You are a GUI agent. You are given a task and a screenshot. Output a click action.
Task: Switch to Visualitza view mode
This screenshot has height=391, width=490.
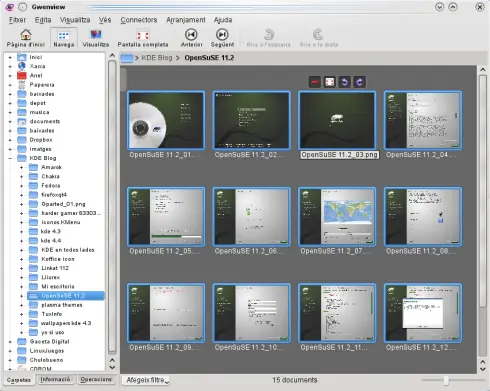pyautogui.click(x=96, y=38)
